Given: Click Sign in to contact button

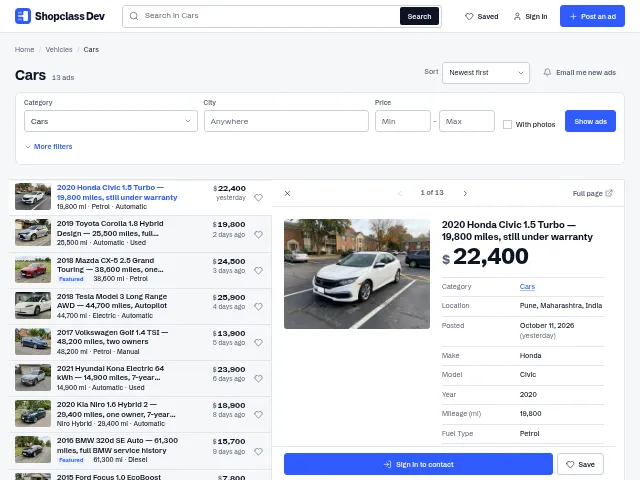Looking at the screenshot, I should (x=418, y=464).
